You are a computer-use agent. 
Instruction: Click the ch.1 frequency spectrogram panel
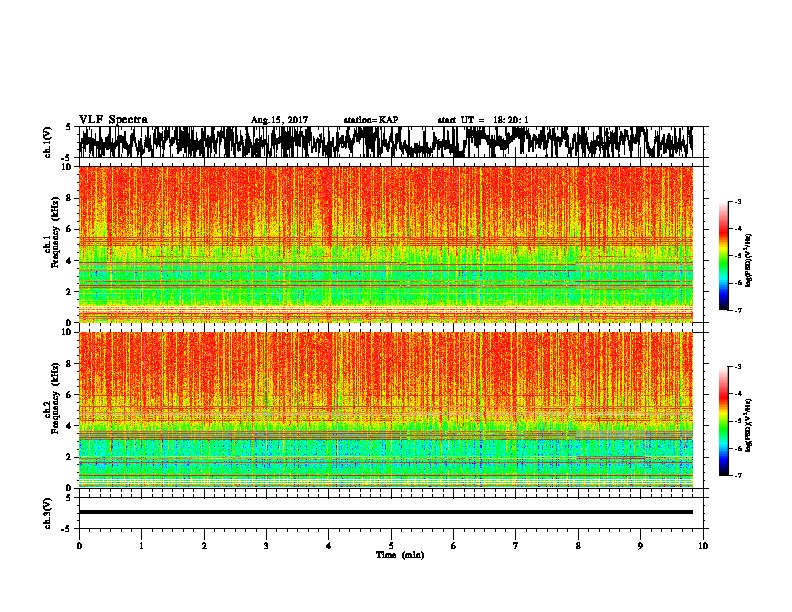click(385, 244)
